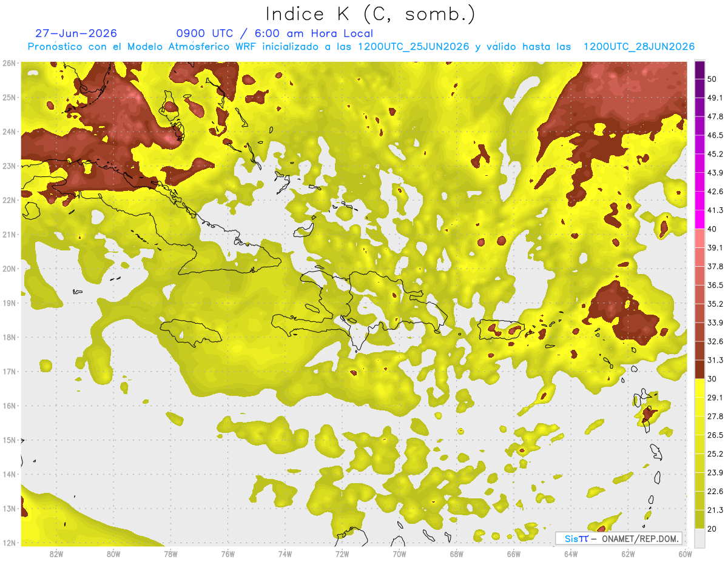
Task: Click the colorbar value "49.1"
Action: click(715, 98)
